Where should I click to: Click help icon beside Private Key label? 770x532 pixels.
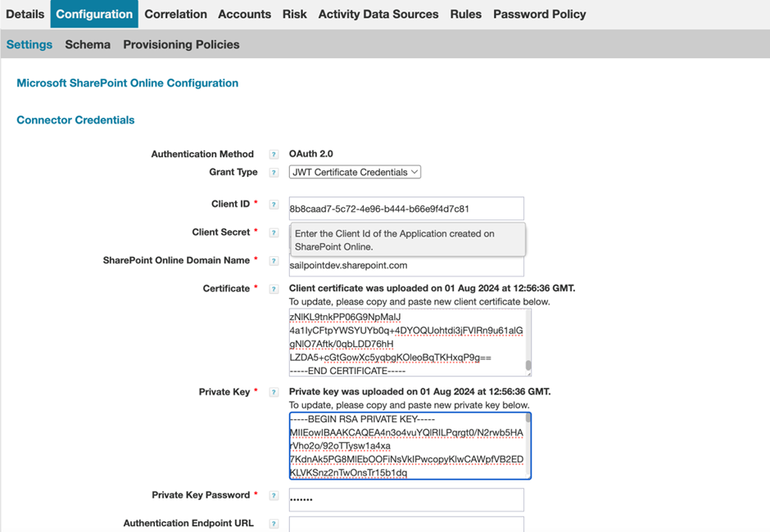(274, 393)
